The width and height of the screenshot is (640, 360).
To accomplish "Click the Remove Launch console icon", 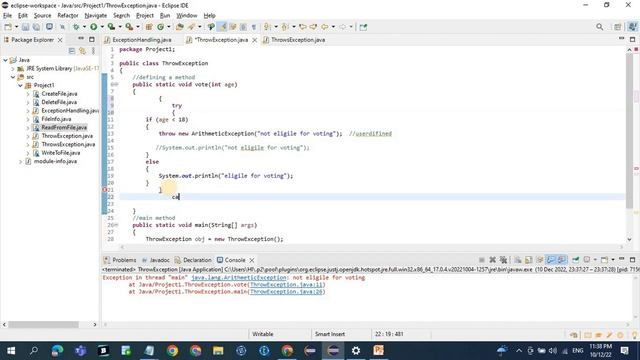I will click(493, 260).
